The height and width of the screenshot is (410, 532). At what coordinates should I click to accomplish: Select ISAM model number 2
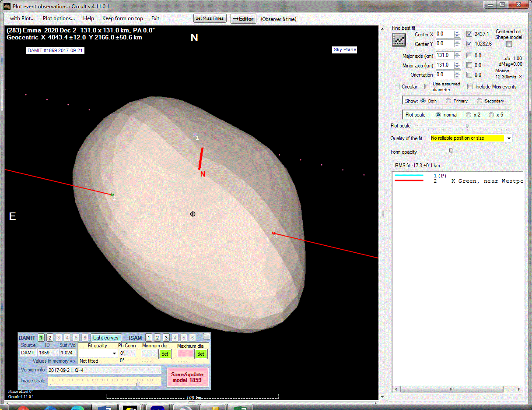click(157, 338)
